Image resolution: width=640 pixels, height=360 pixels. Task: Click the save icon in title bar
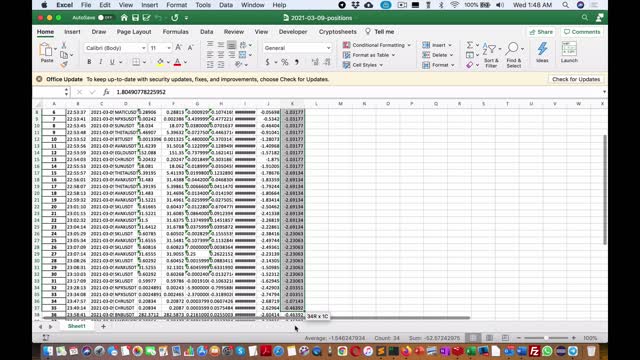click(135, 18)
